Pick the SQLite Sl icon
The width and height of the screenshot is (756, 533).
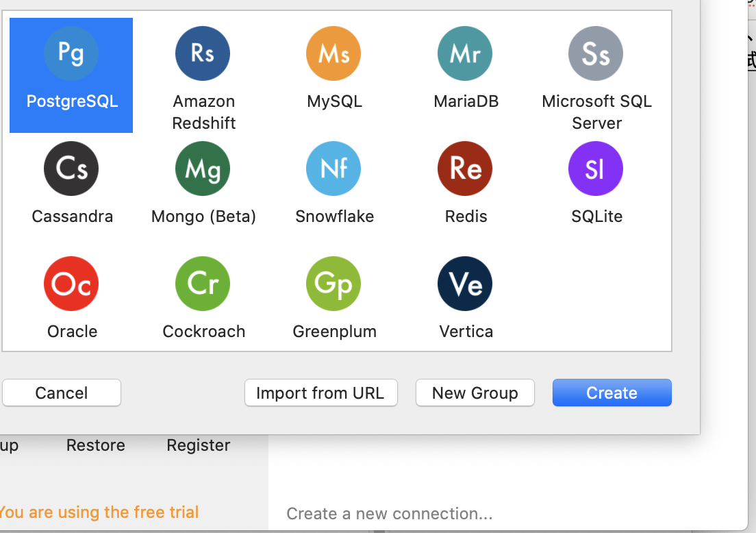[596, 169]
